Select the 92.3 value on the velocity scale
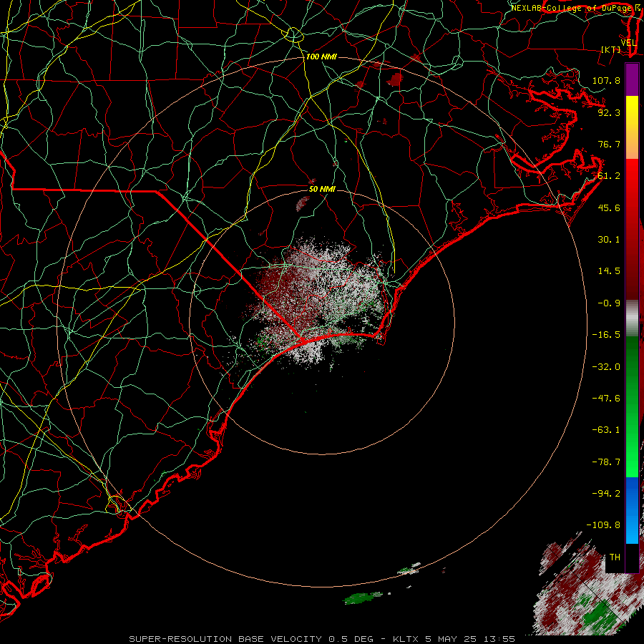 609,112
